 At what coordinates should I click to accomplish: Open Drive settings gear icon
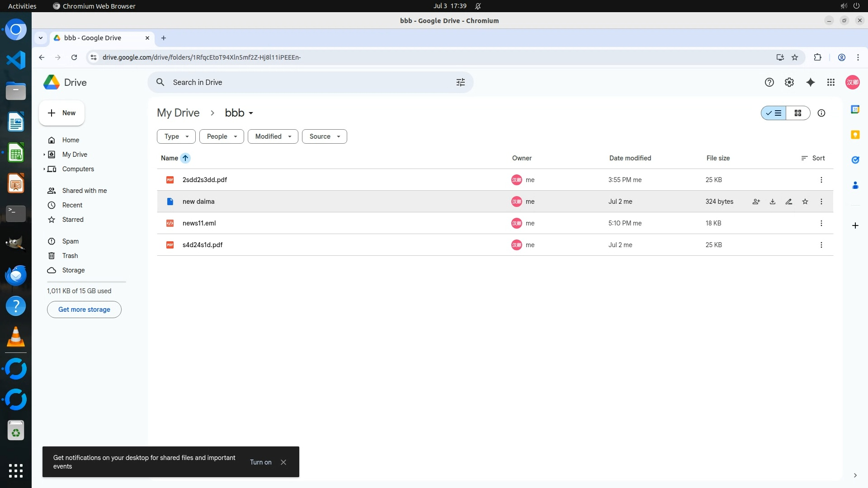[x=789, y=82]
